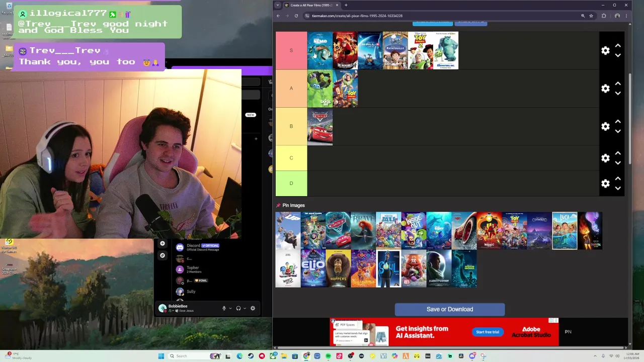Screen dimensions: 644x362
Task: Pick the Inside Out poster
Action: click(x=414, y=231)
